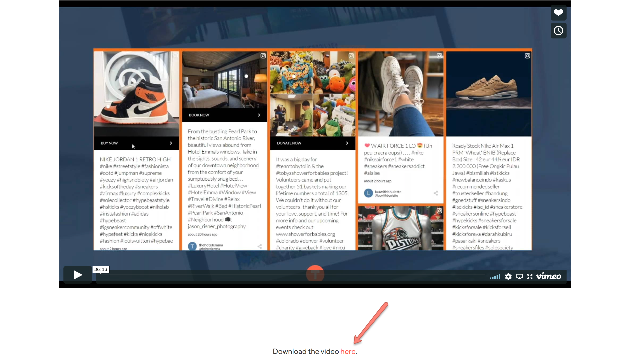Click the thehotelemma username
Viewport: 630px width, 364px height.
[x=211, y=245]
